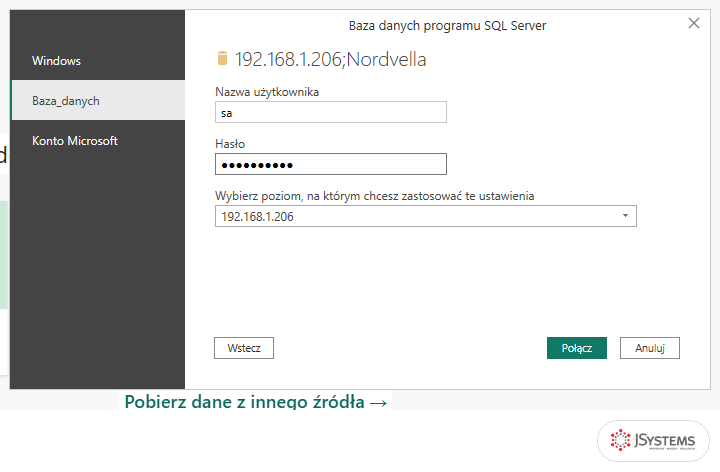Open the settings level dropdown

coord(426,216)
